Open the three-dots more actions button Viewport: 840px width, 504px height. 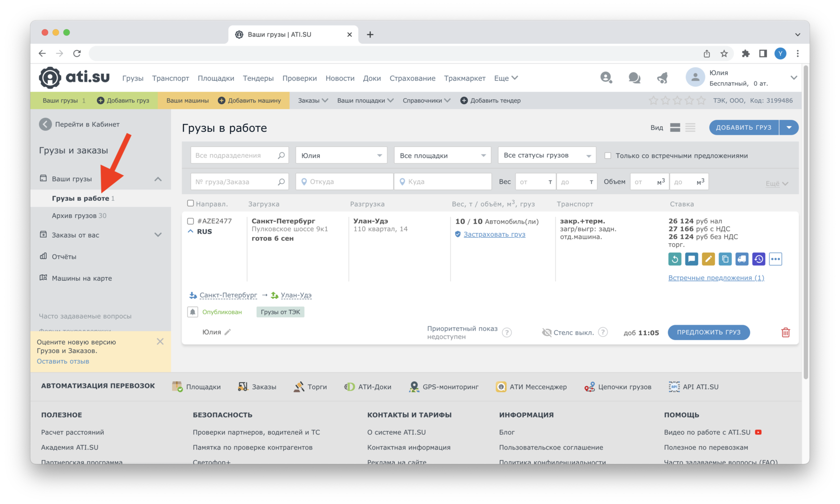pos(775,259)
